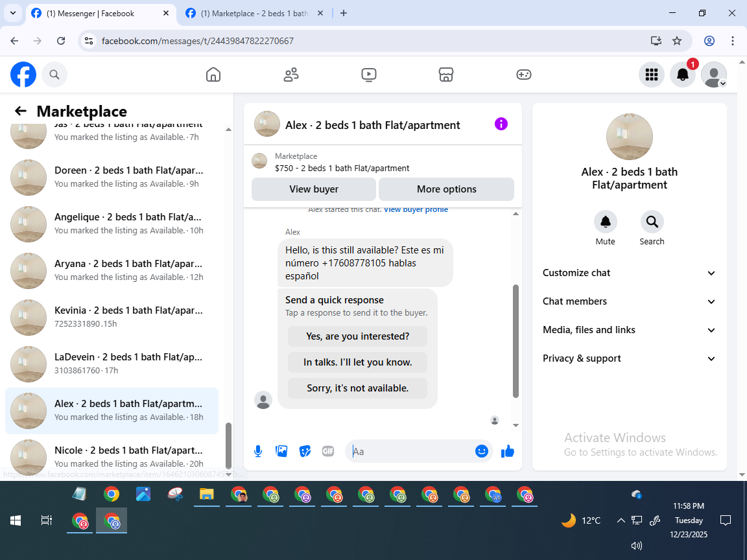Mute this conversation with bell icon
Screen dimensions: 747x560
606,222
